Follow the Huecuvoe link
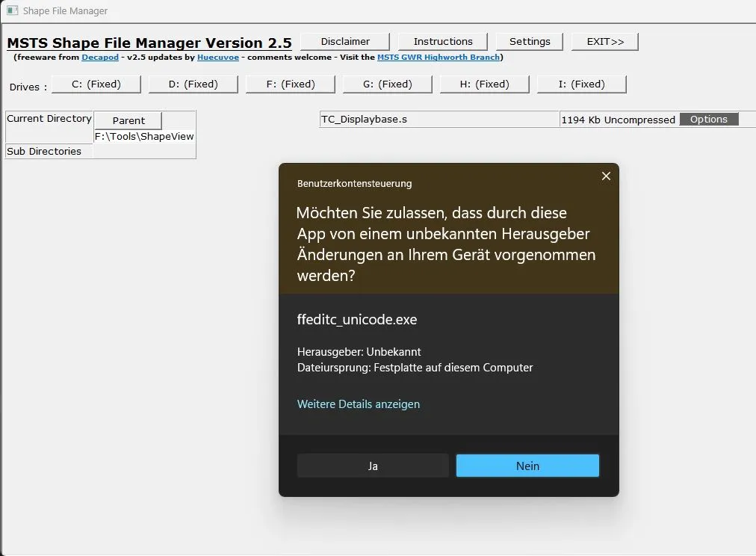Screen dimensions: 756x556 (218, 57)
